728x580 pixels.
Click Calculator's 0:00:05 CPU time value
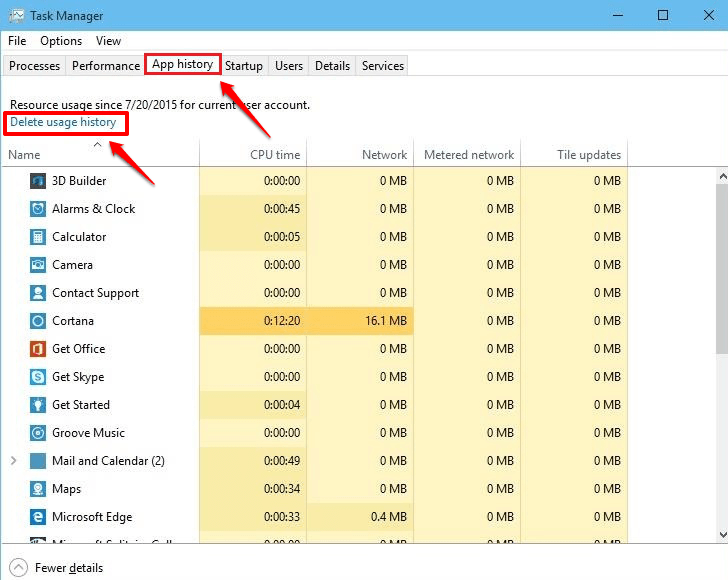(282, 237)
